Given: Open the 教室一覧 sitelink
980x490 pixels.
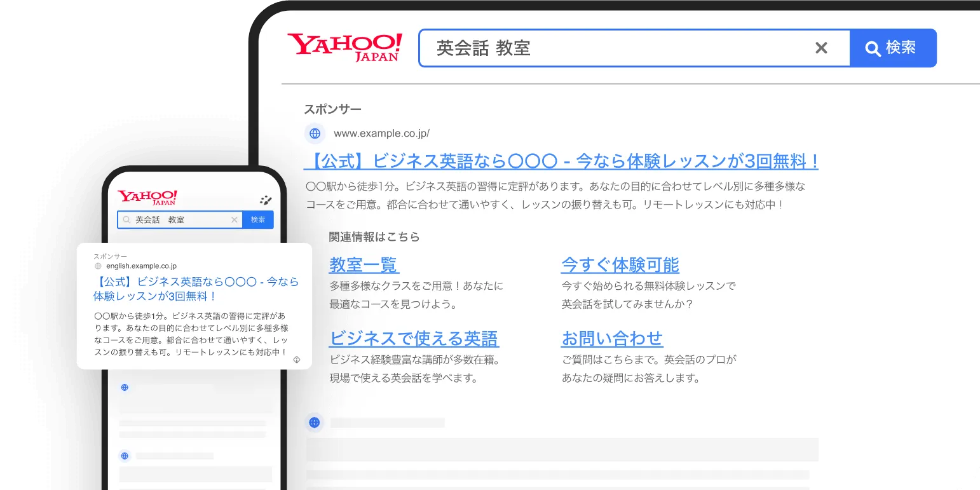Looking at the screenshot, I should (364, 264).
